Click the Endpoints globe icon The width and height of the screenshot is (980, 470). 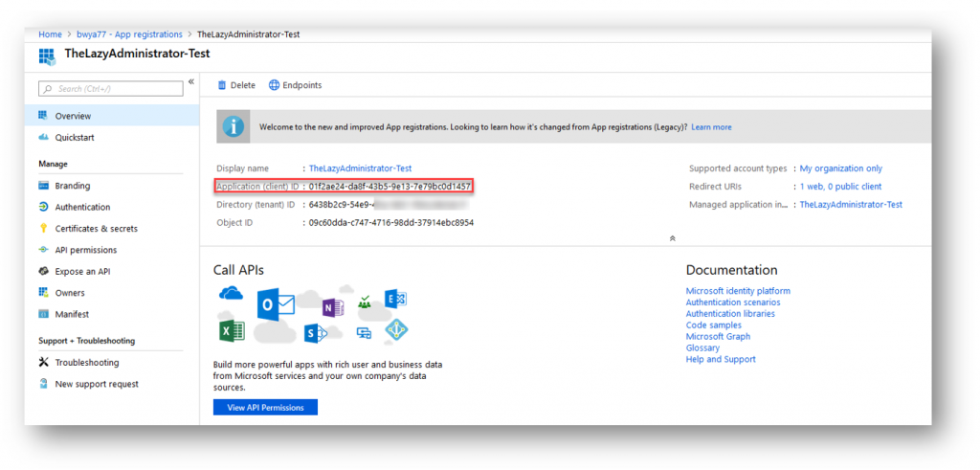(274, 85)
